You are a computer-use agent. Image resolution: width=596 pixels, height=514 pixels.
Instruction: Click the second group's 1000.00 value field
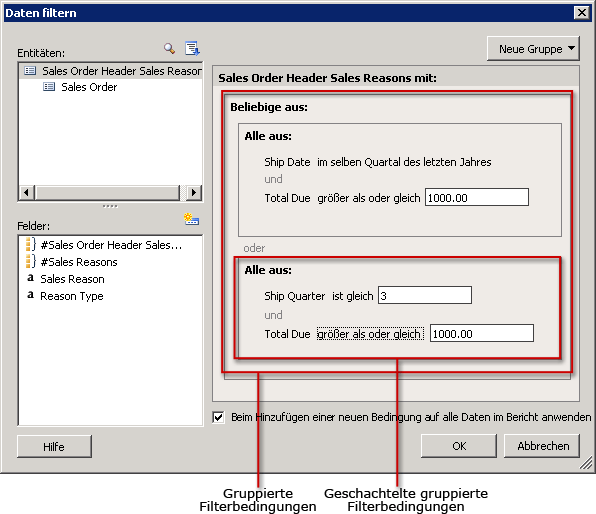pyautogui.click(x=482, y=333)
